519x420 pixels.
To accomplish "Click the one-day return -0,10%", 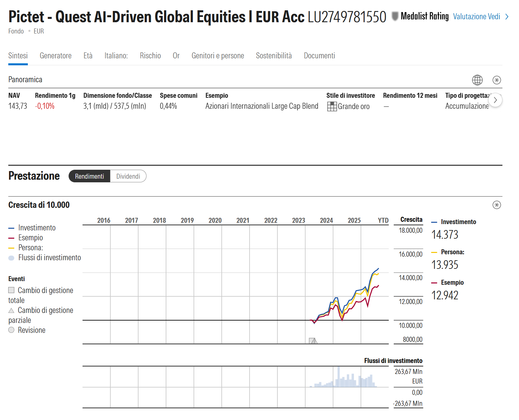I will (45, 106).
